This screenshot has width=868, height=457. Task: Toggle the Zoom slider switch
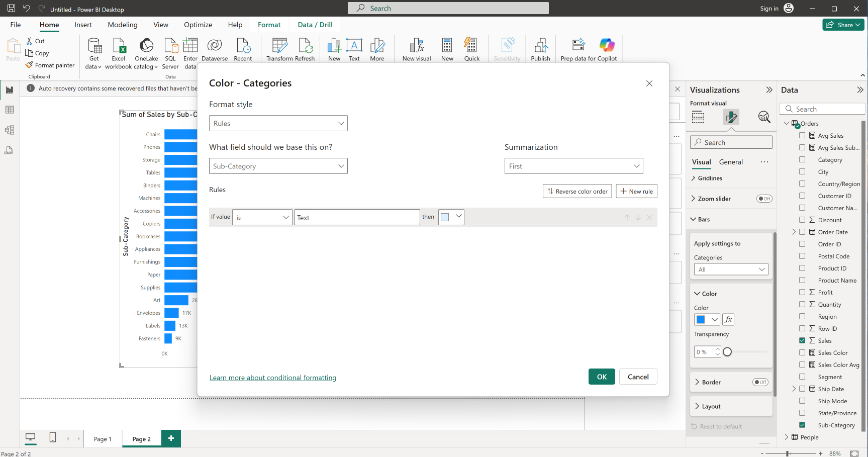[764, 199]
